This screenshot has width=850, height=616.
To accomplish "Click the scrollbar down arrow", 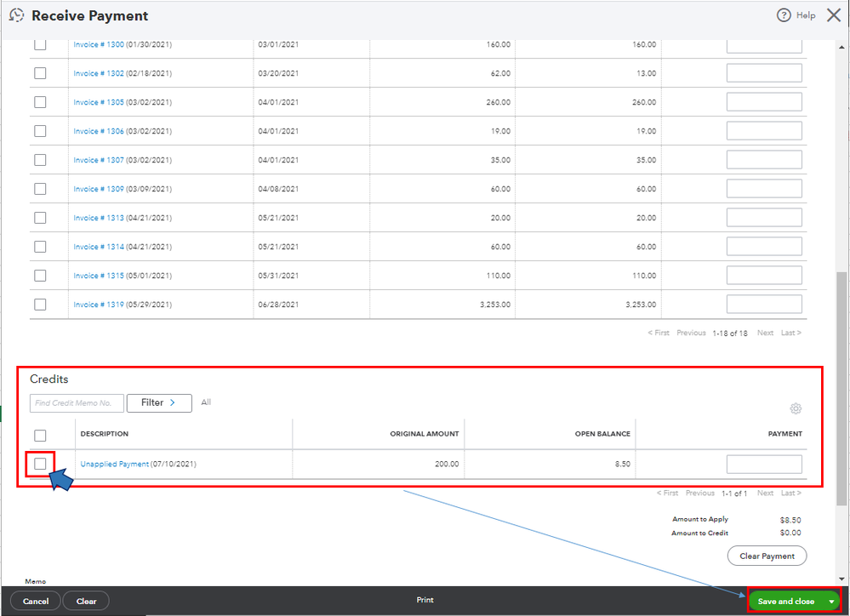I will 841,579.
